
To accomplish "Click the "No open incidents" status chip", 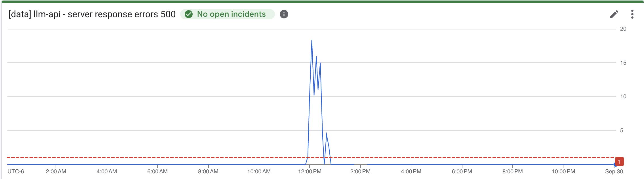I will (x=228, y=14).
